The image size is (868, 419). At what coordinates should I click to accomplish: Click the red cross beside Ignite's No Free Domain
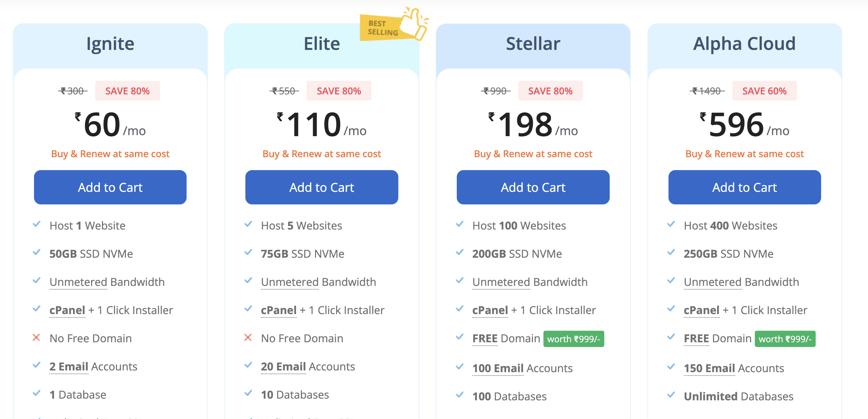pyautogui.click(x=36, y=338)
